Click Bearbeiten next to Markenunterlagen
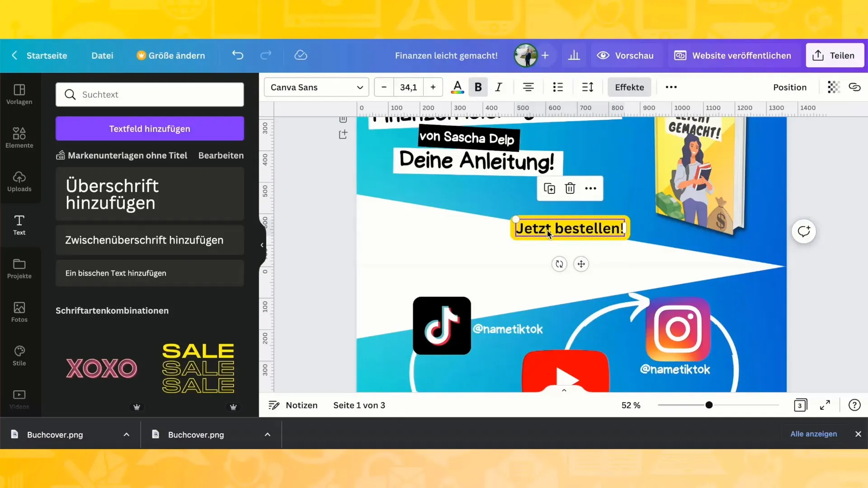The height and width of the screenshot is (488, 868). (221, 155)
